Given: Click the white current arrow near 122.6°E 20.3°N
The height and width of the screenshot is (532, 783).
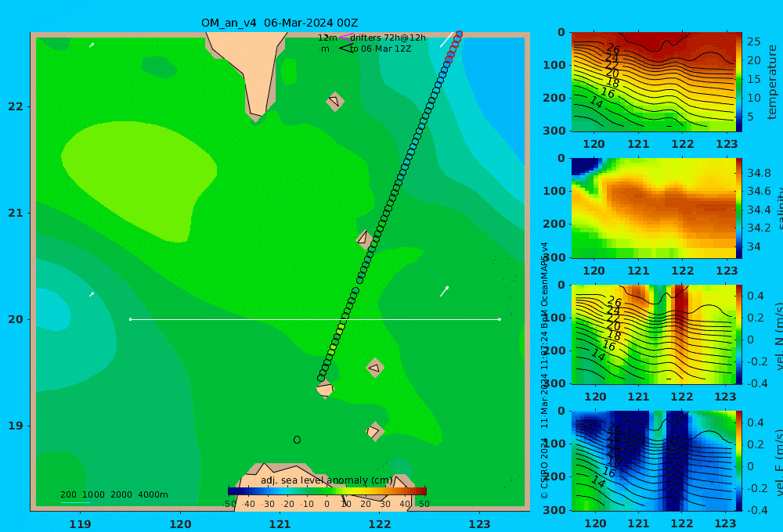Looking at the screenshot, I should coord(444,292).
